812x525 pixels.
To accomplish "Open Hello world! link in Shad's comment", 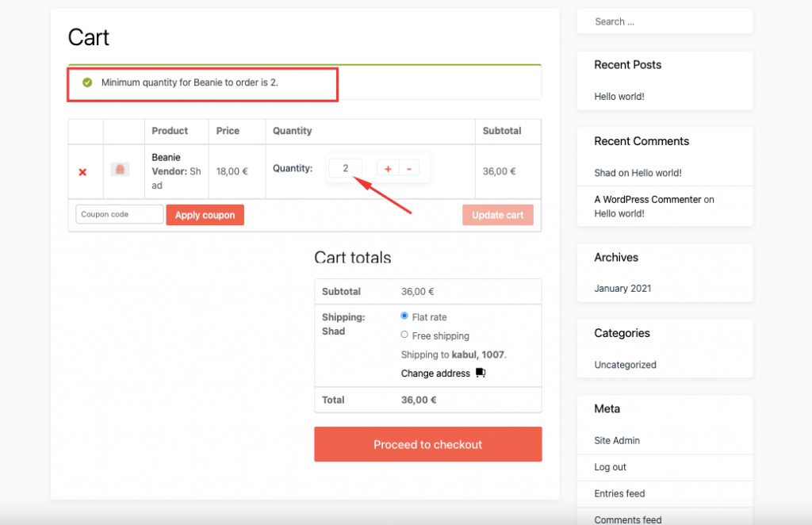I will point(657,173).
